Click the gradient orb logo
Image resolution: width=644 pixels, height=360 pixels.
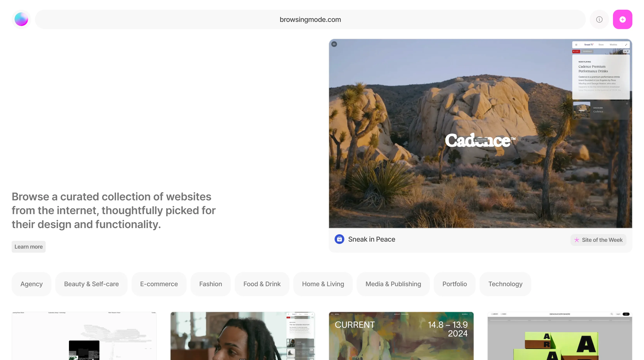(x=21, y=19)
